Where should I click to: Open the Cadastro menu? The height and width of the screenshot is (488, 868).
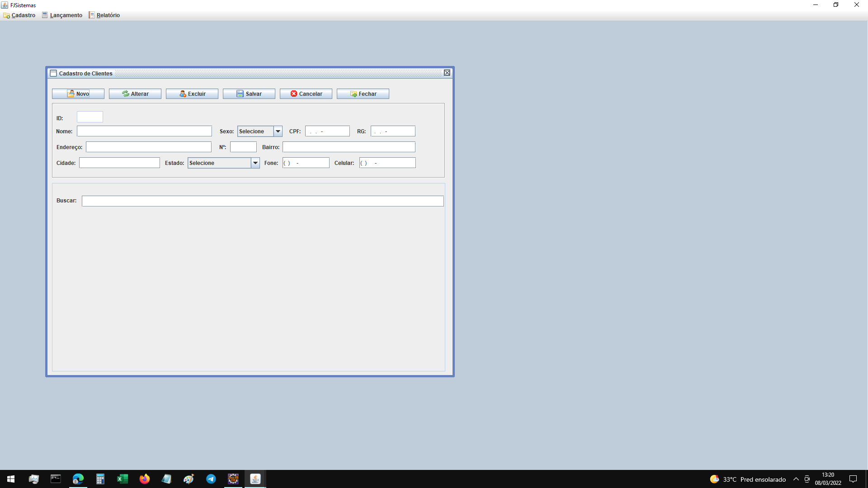pyautogui.click(x=19, y=15)
